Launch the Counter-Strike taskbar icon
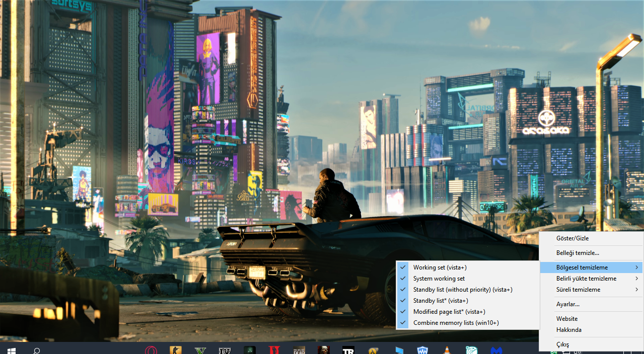 175,350
